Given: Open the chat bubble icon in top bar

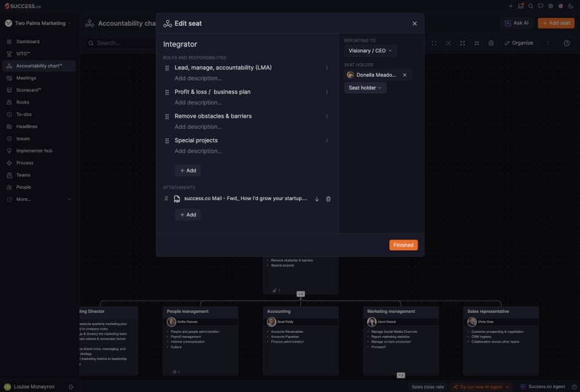Looking at the screenshot, I should (x=541, y=6).
